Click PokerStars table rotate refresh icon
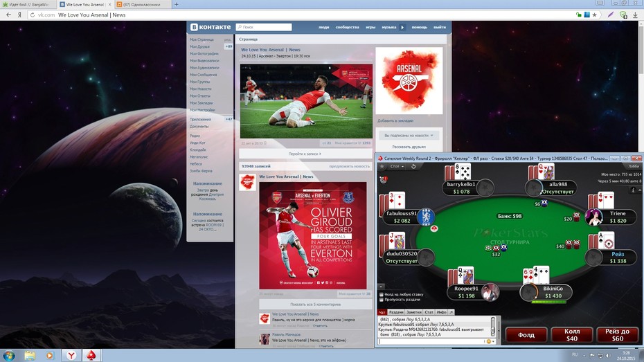Image resolution: width=644 pixels, height=362 pixels. tap(413, 166)
